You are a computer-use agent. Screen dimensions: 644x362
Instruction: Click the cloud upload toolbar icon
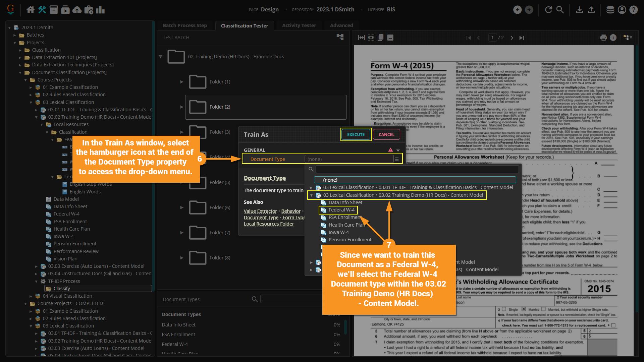point(77,10)
